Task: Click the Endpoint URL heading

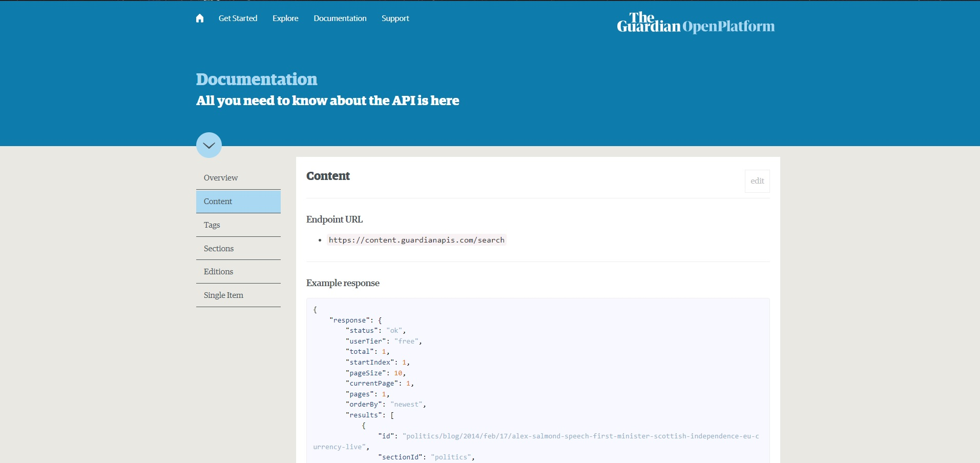Action: point(333,219)
